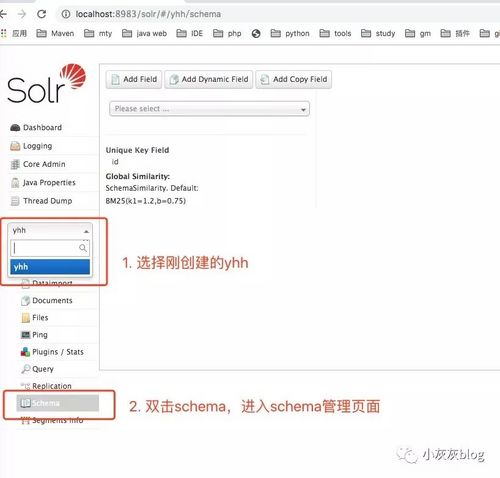The width and height of the screenshot is (500, 478).
Task: Click the 'Unique Key Field' label
Action: (x=137, y=150)
